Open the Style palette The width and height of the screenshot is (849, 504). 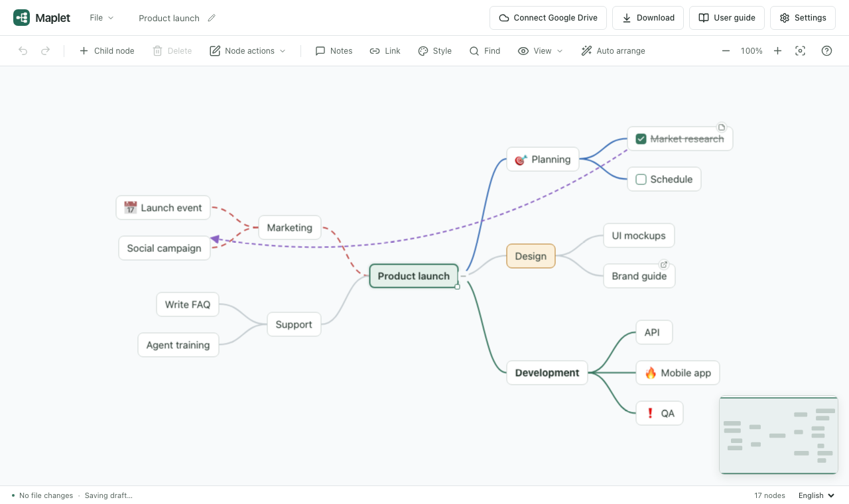[434, 51]
